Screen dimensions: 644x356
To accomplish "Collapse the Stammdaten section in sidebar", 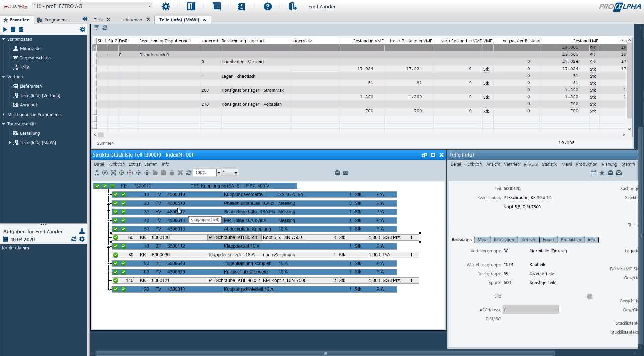I will click(4, 39).
